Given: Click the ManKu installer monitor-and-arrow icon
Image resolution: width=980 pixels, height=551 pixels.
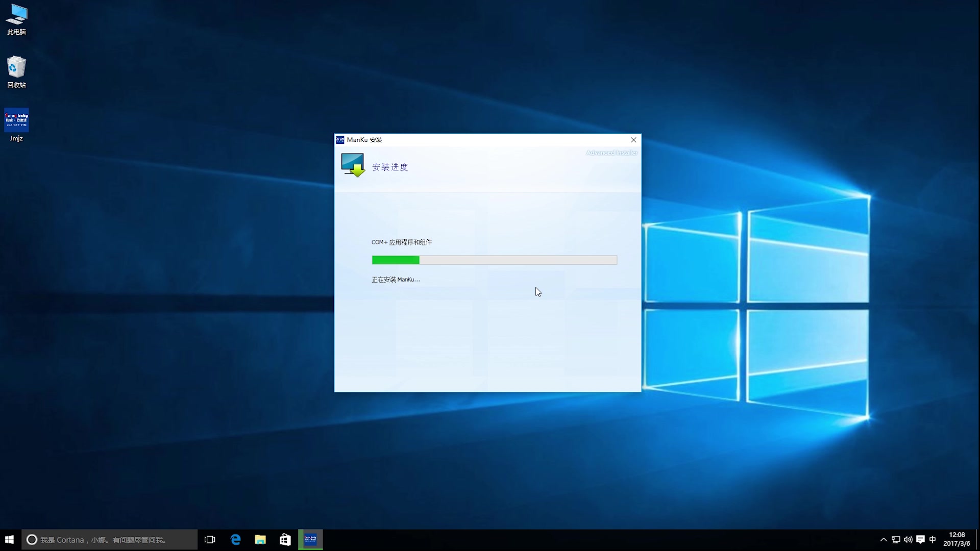Looking at the screenshot, I should tap(352, 164).
